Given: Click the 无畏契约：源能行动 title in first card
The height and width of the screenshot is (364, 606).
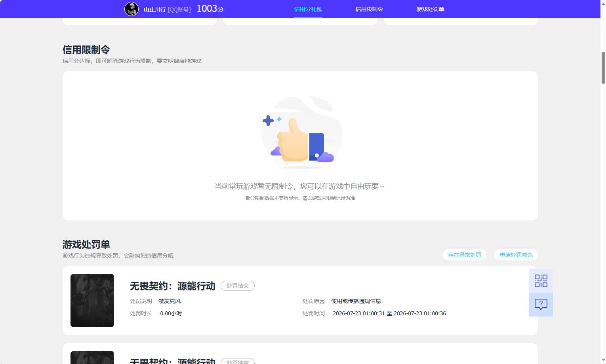Looking at the screenshot, I should [173, 286].
